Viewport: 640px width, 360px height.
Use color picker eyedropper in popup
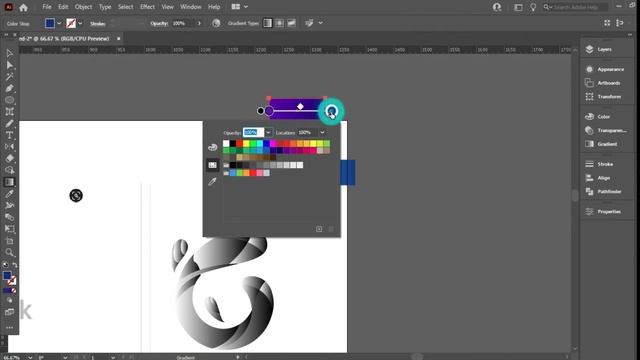click(212, 182)
